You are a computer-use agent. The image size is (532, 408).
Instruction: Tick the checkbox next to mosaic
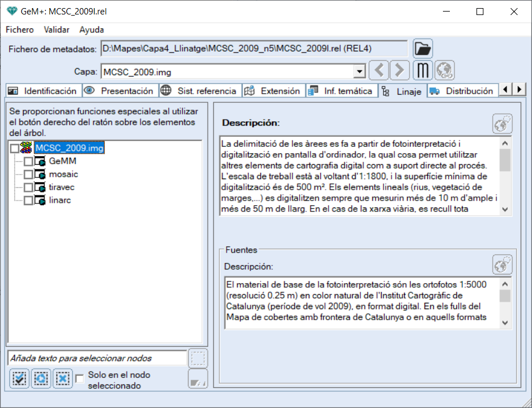click(28, 175)
